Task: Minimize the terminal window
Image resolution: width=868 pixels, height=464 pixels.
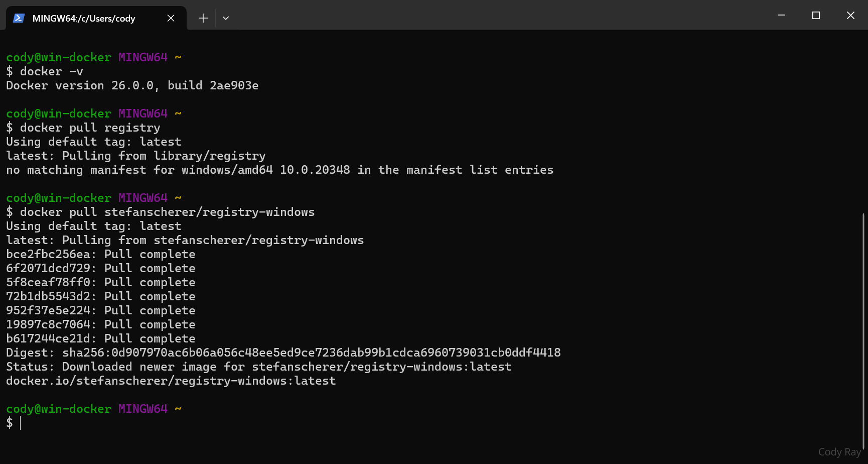Action: pos(781,16)
